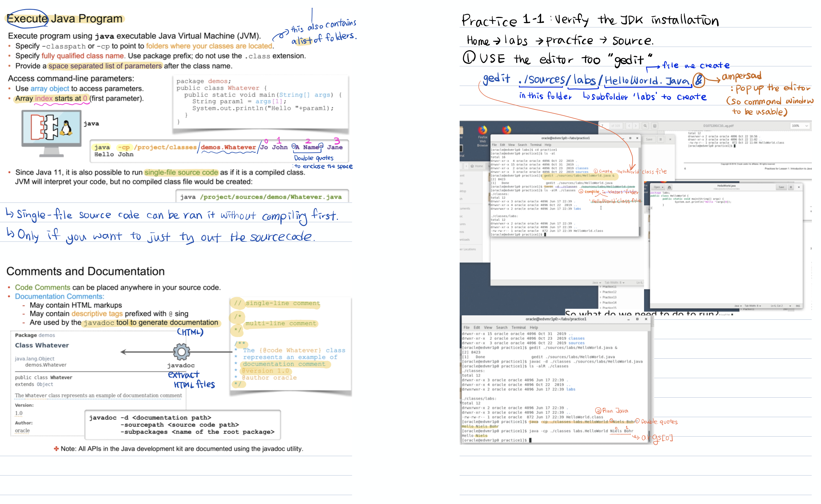Expand the Practice14 tree item

[x=601, y=302]
